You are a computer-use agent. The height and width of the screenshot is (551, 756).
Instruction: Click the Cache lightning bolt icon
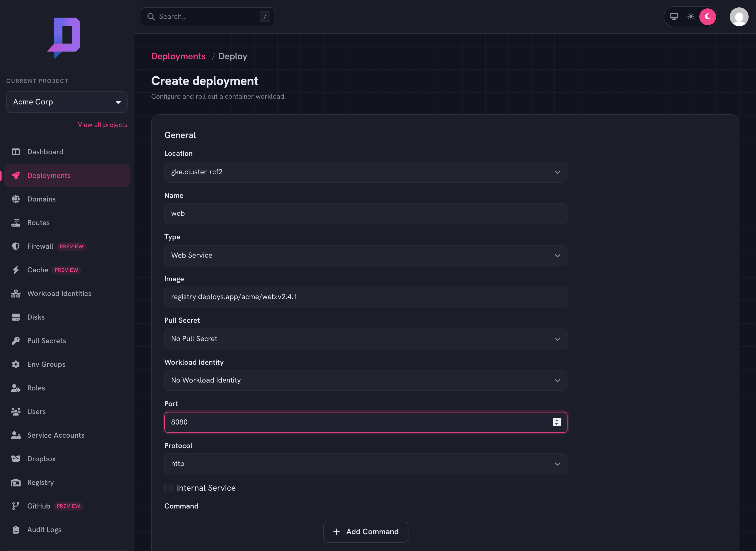click(16, 270)
